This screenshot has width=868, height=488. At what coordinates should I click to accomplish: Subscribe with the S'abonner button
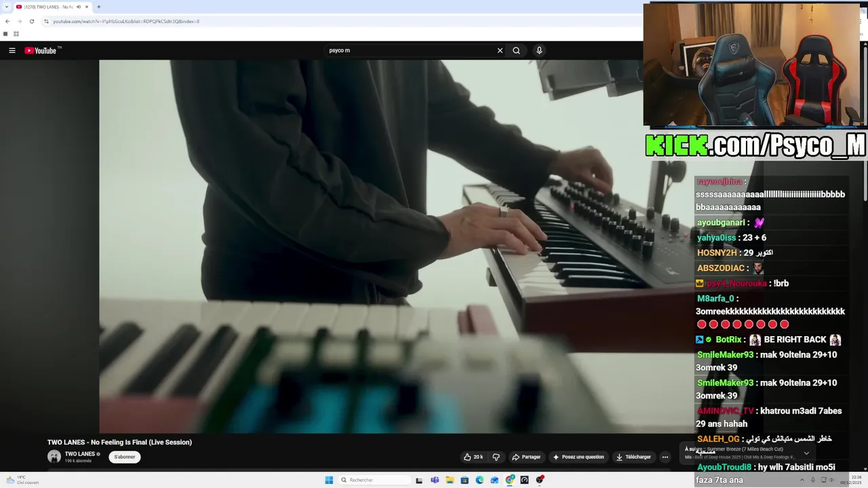pos(125,457)
